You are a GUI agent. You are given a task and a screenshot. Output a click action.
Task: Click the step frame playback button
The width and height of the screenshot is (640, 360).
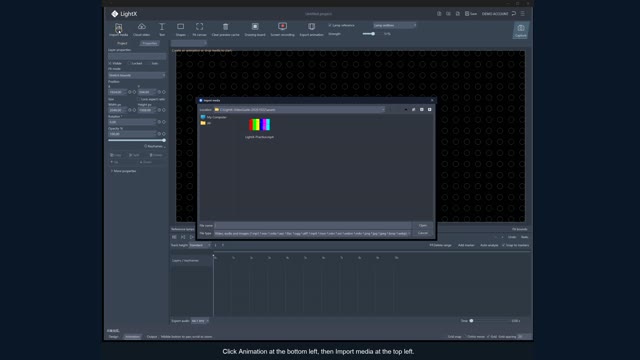coord(183,237)
